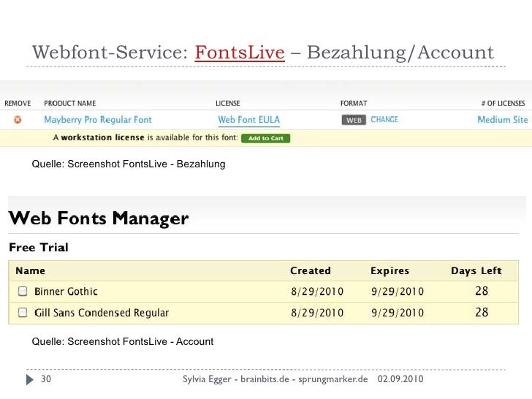The image size is (532, 399).
Task: Remove Mayberry Pro Regular Font via red X
Action: click(18, 119)
